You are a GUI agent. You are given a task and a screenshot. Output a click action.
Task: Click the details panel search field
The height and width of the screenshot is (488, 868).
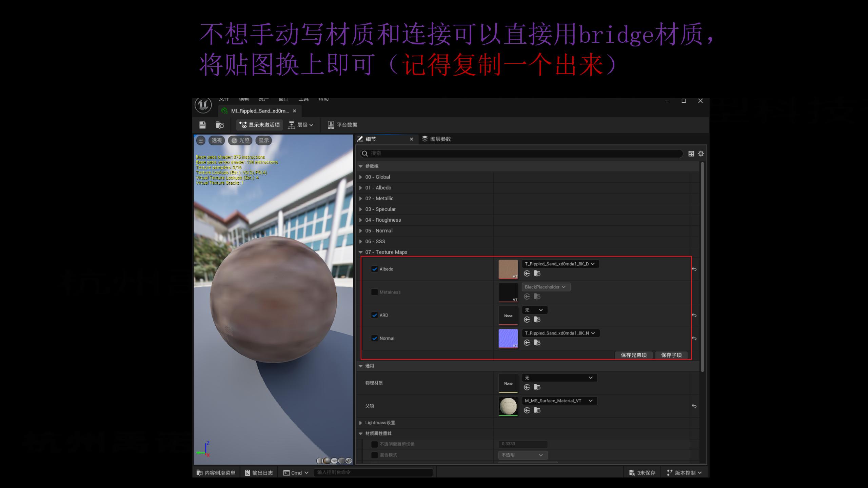point(521,154)
